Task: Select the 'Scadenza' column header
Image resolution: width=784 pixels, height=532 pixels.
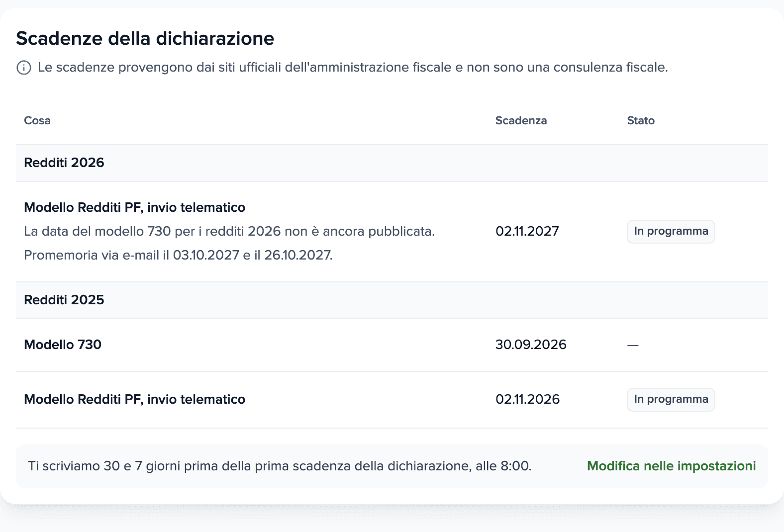Action: coord(521,121)
